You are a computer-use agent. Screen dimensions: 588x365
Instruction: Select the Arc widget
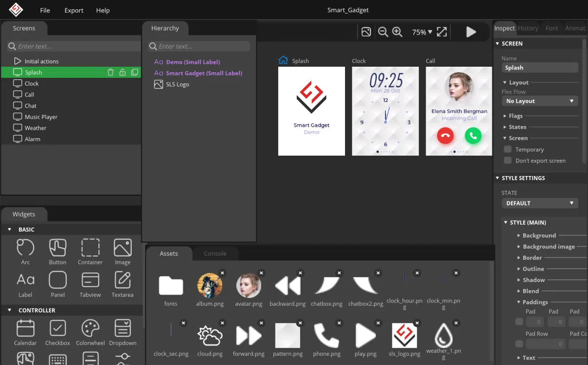[x=26, y=252]
